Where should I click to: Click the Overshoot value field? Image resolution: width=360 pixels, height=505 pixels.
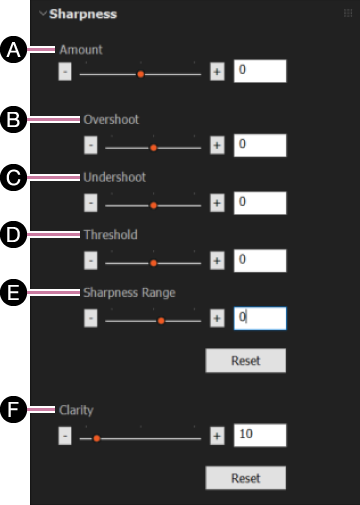(x=260, y=145)
